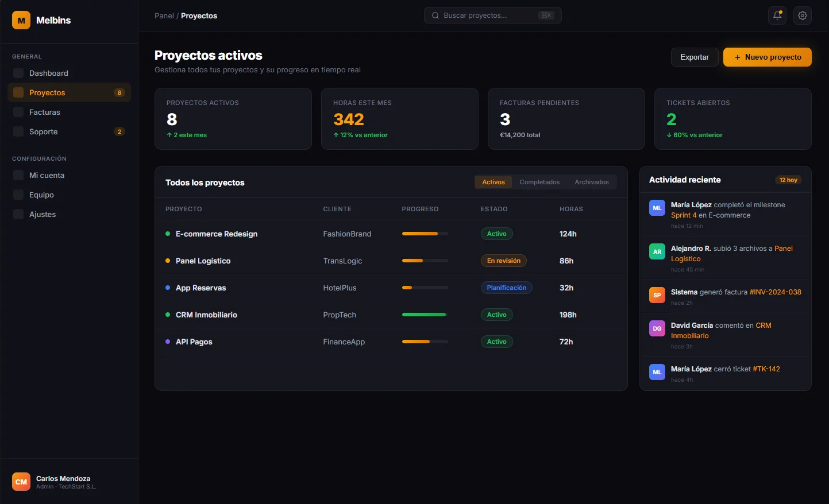829x504 pixels.
Task: Switch to the Archivados tab
Action: pyautogui.click(x=591, y=182)
